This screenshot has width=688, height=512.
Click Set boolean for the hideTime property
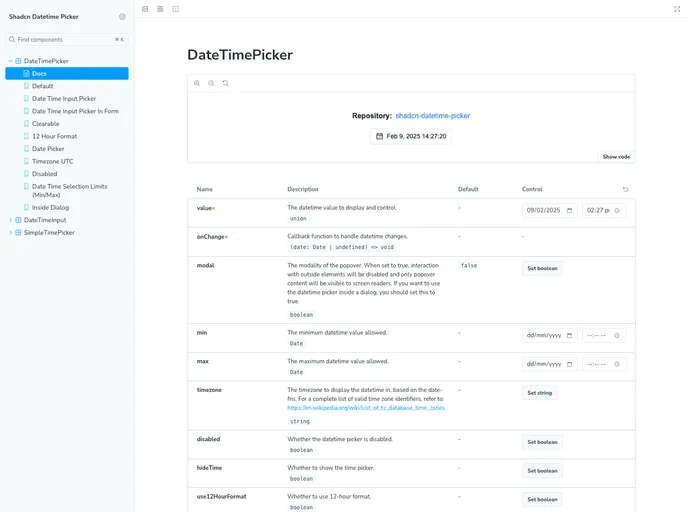point(542,470)
